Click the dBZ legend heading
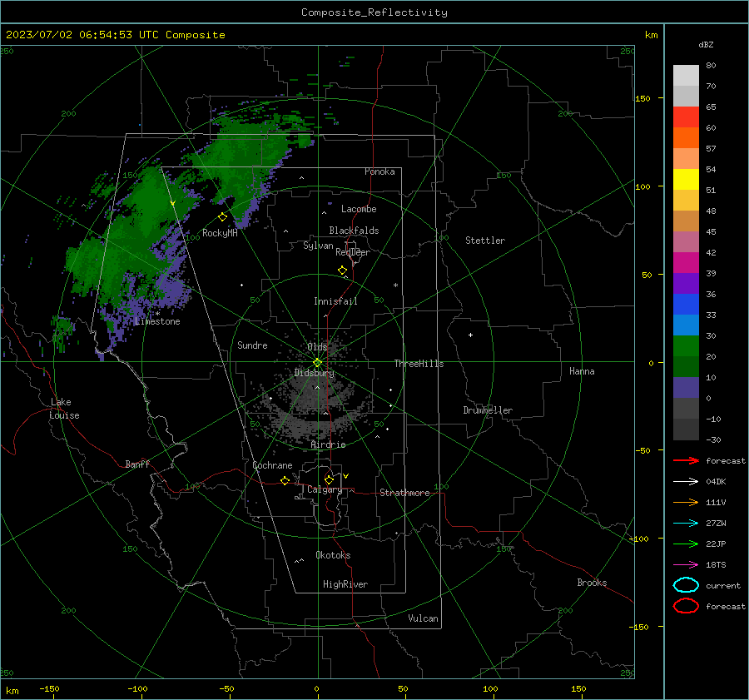749x700 pixels. [x=706, y=44]
